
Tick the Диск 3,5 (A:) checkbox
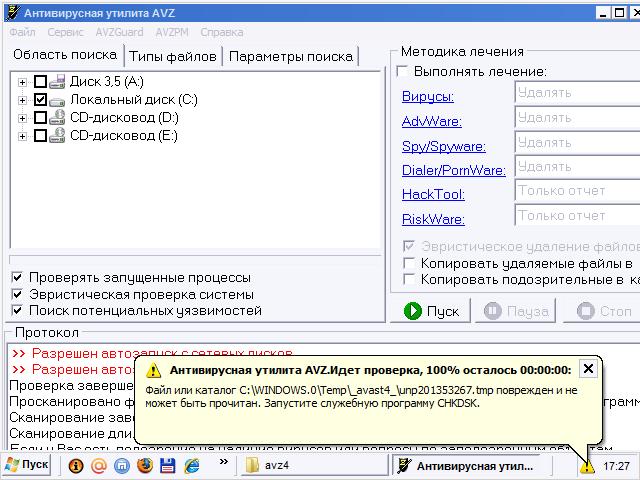[40, 82]
